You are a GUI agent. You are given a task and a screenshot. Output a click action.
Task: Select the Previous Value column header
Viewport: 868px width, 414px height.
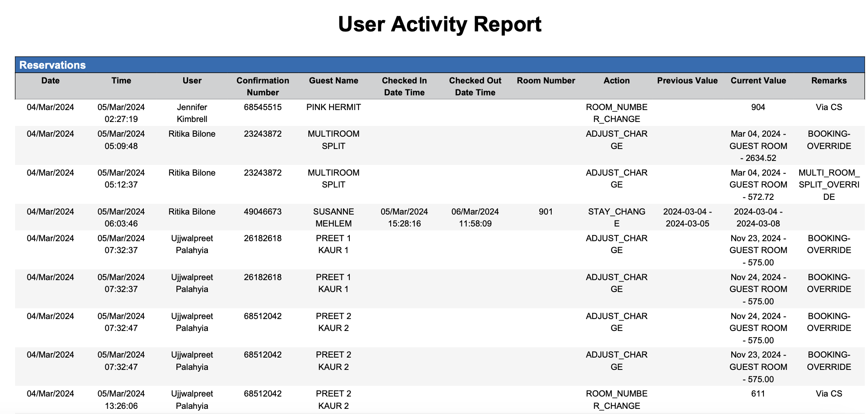[687, 81]
